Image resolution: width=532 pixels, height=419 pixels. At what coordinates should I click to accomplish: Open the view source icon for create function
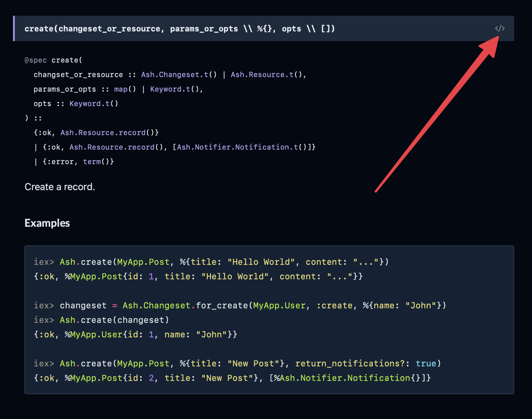pyautogui.click(x=499, y=29)
